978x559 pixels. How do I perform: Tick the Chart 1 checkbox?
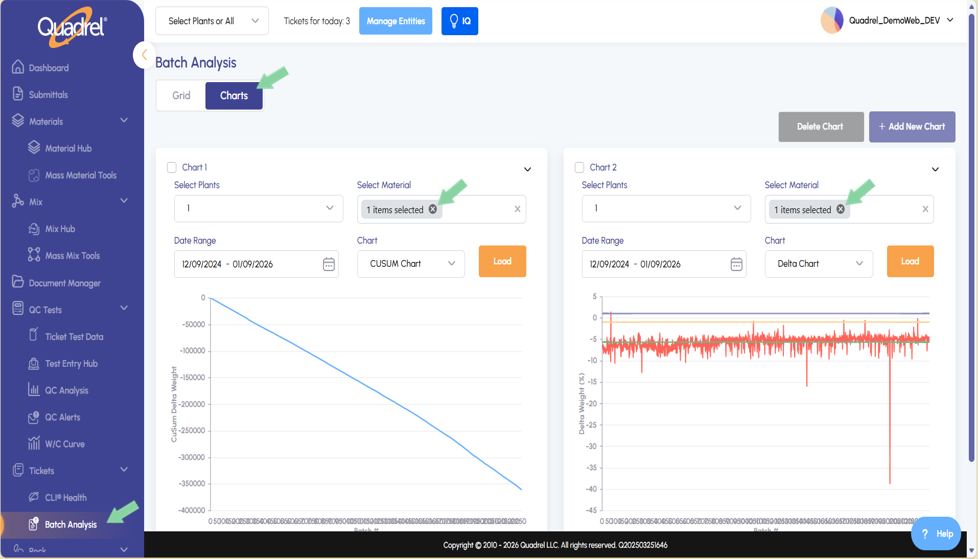point(172,167)
